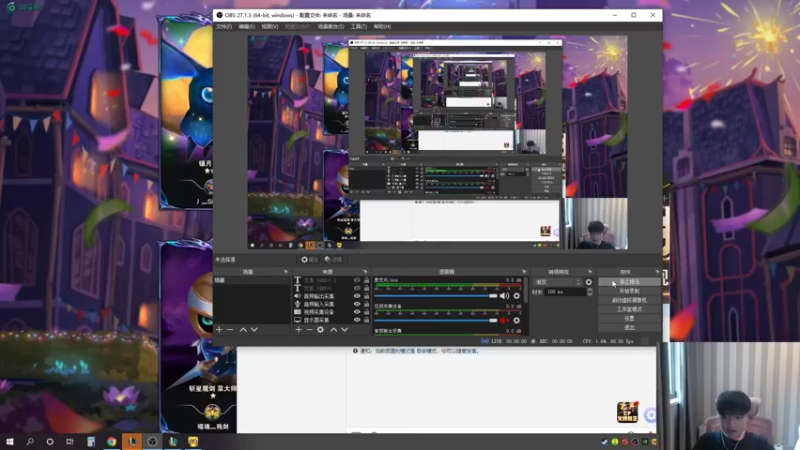The width and height of the screenshot is (800, 450).
Task: Open the Help (H) menu
Action: point(382,27)
